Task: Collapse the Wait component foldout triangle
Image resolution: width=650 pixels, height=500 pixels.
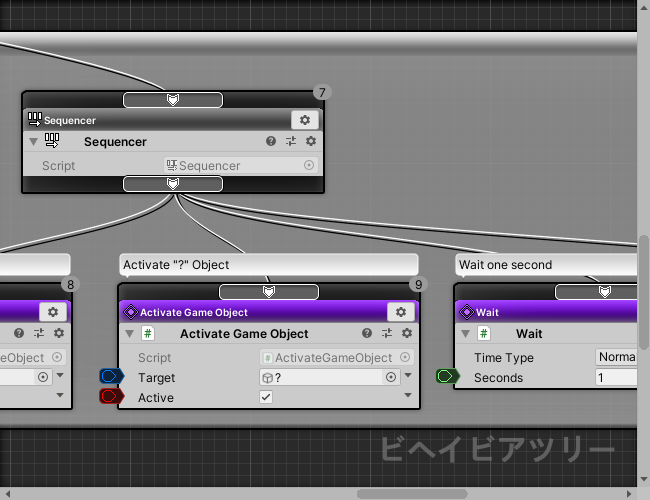Action: (x=465, y=334)
